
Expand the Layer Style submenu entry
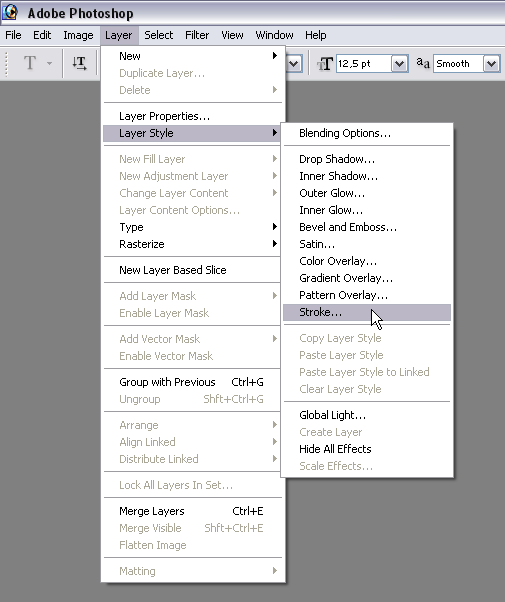click(192, 133)
